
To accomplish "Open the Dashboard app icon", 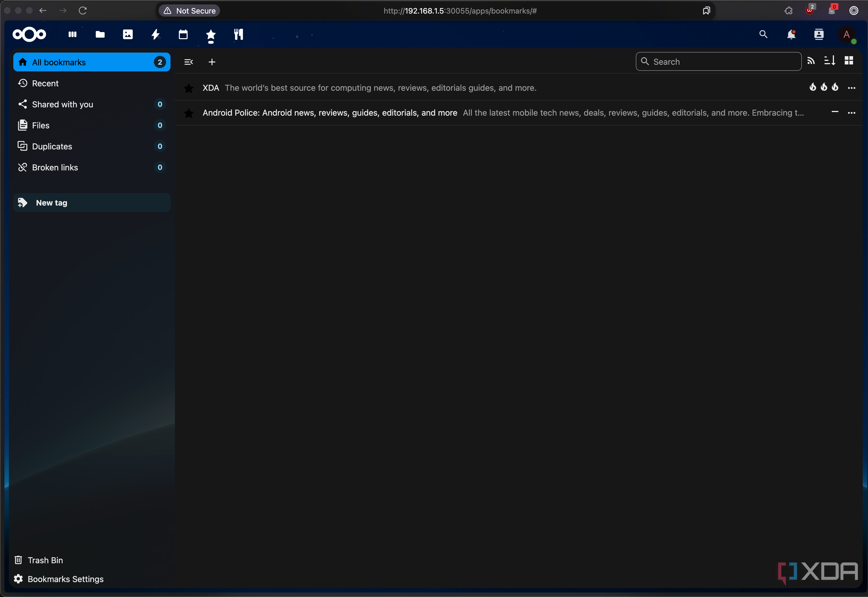I will (x=73, y=34).
